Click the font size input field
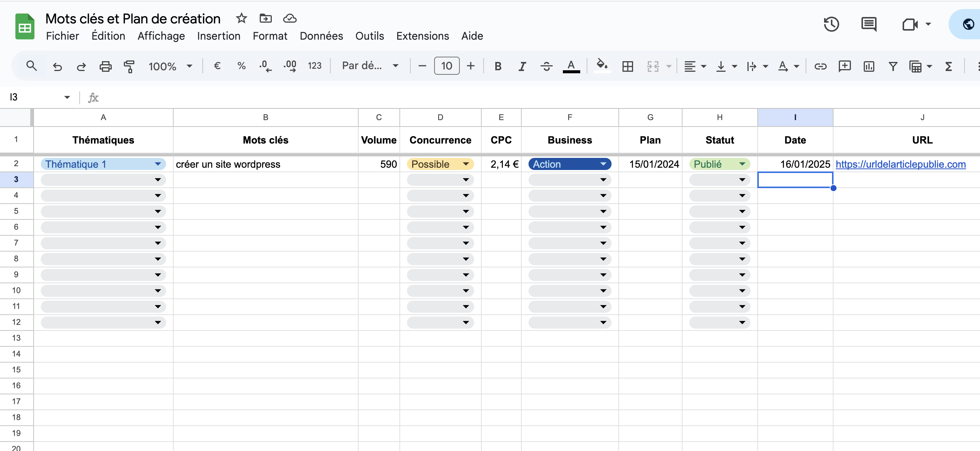 446,66
